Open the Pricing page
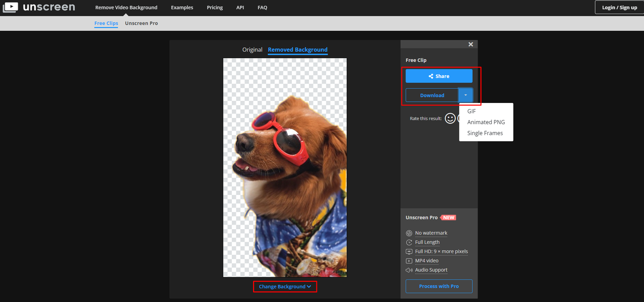This screenshot has width=644, height=302. coord(215,8)
